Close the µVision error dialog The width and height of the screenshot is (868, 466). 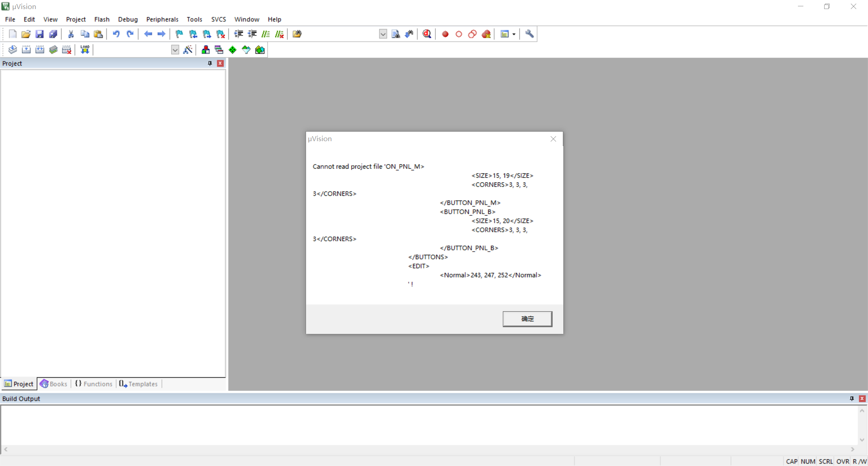553,139
